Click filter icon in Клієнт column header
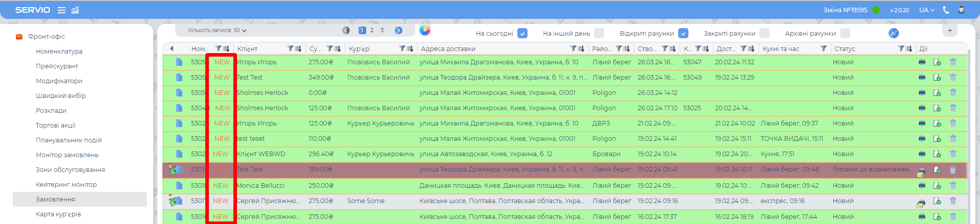Image resolution: width=980 pixels, height=224 pixels. tap(290, 49)
